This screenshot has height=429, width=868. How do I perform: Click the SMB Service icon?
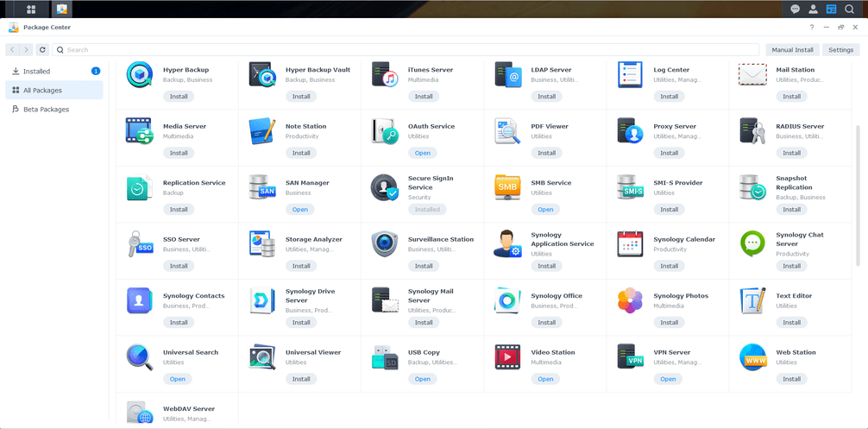coord(507,187)
